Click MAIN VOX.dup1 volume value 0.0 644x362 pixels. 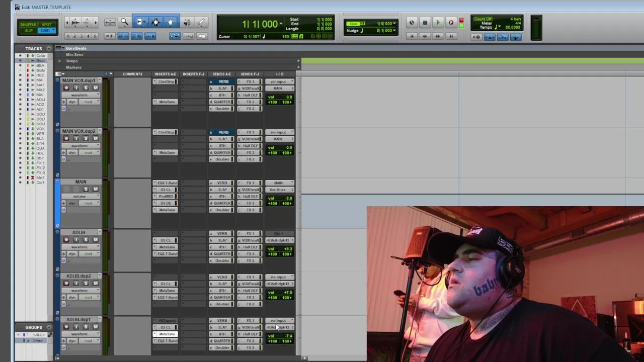click(x=289, y=97)
